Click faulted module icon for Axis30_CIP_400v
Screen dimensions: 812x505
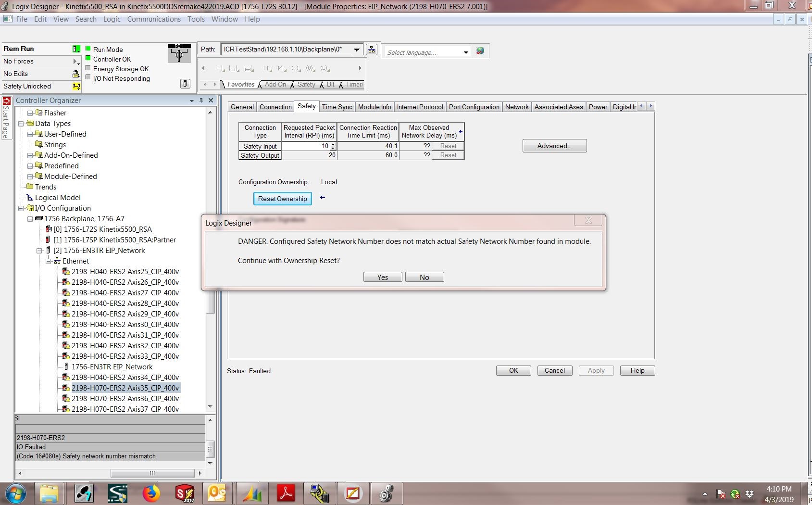[x=66, y=325]
